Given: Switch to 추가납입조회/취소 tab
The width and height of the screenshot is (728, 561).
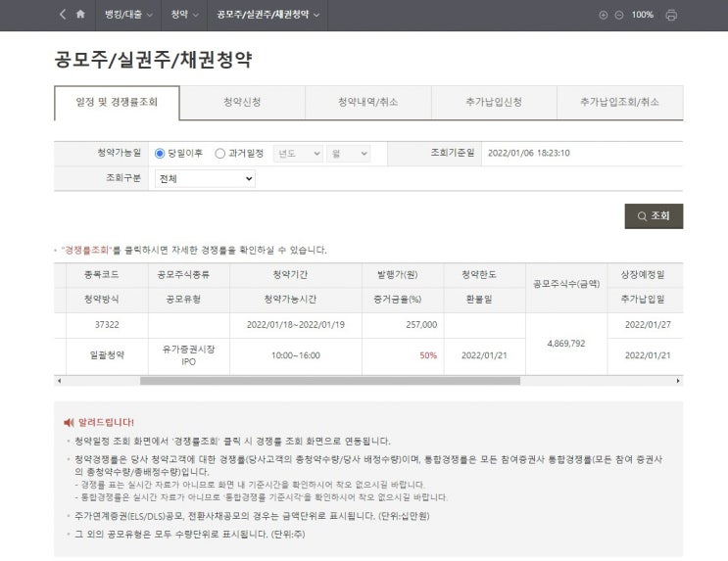Looking at the screenshot, I should click(x=620, y=102).
